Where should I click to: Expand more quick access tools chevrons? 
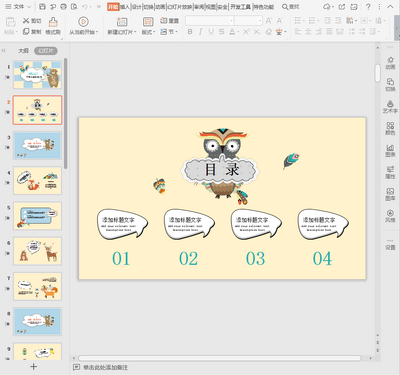(99, 7)
